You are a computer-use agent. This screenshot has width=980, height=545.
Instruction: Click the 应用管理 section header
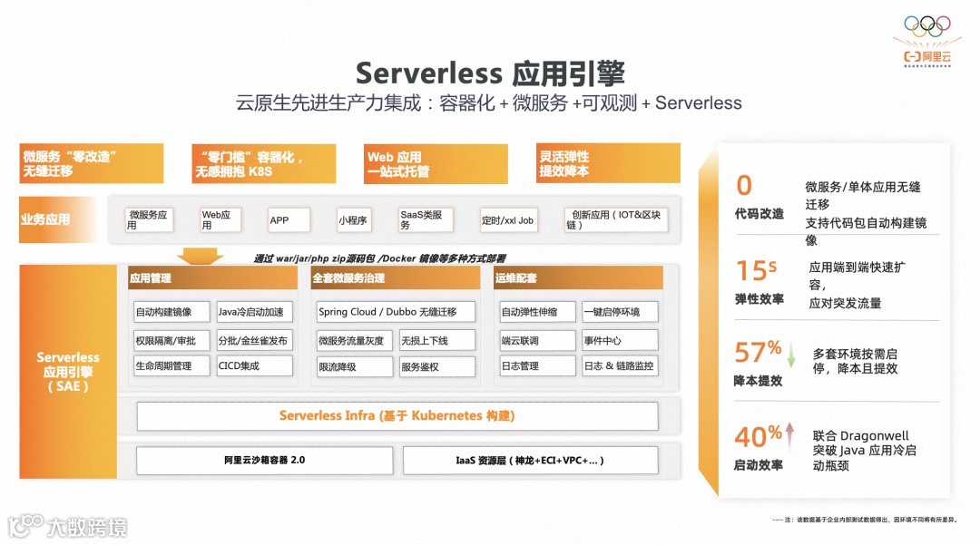[212, 277]
